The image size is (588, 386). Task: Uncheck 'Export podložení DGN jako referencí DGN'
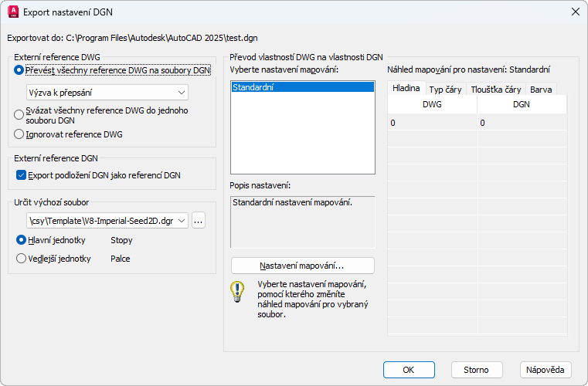coord(20,175)
